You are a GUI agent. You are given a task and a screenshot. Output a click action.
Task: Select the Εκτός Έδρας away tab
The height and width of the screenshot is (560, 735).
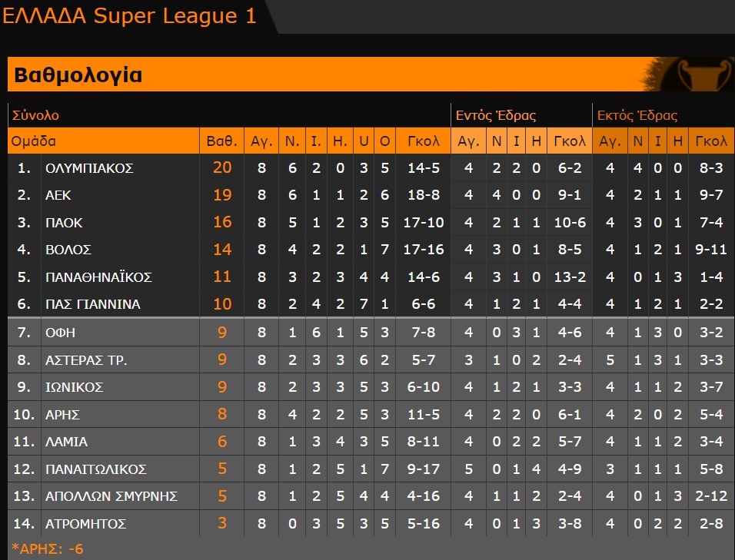[637, 116]
